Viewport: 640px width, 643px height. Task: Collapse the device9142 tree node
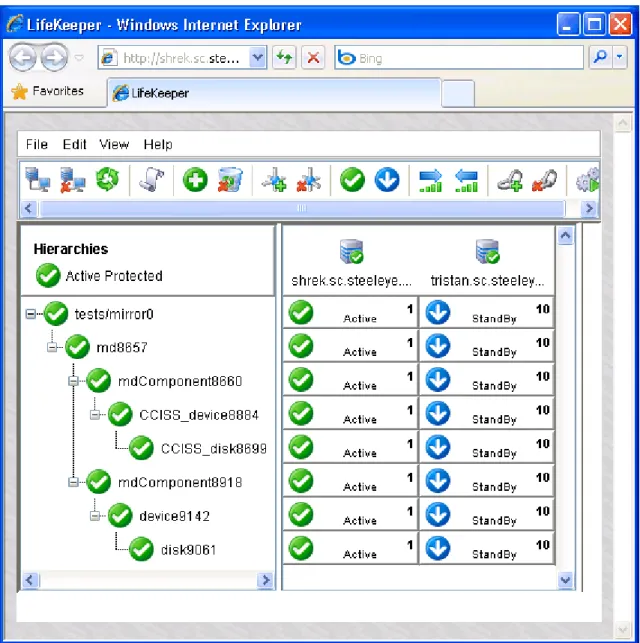pyautogui.click(x=95, y=516)
